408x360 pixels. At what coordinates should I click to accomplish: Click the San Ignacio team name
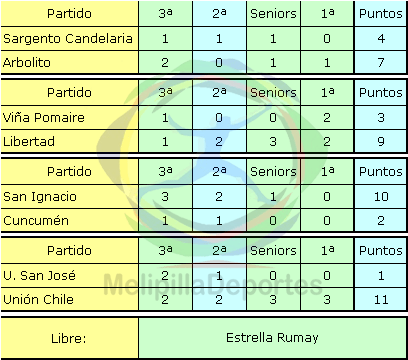(40, 197)
